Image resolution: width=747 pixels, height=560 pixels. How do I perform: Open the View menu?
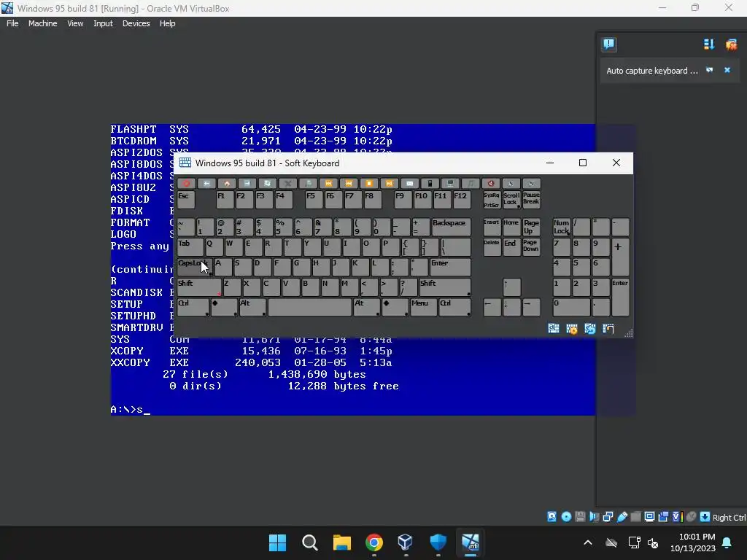point(75,23)
